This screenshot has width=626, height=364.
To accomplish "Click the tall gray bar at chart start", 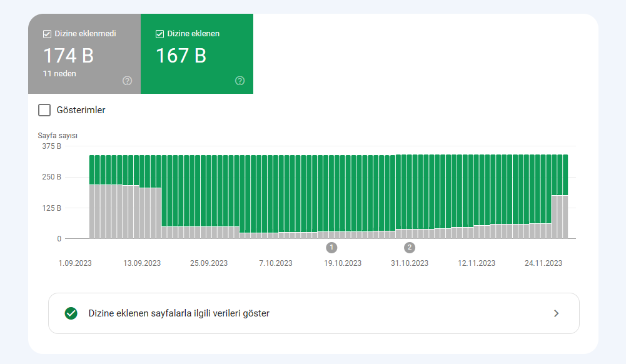I will click(x=92, y=211).
